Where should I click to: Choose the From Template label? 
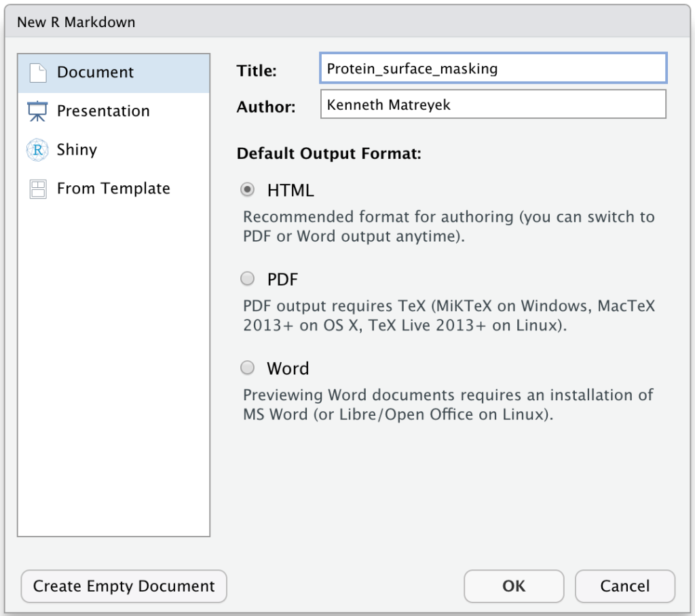point(113,189)
